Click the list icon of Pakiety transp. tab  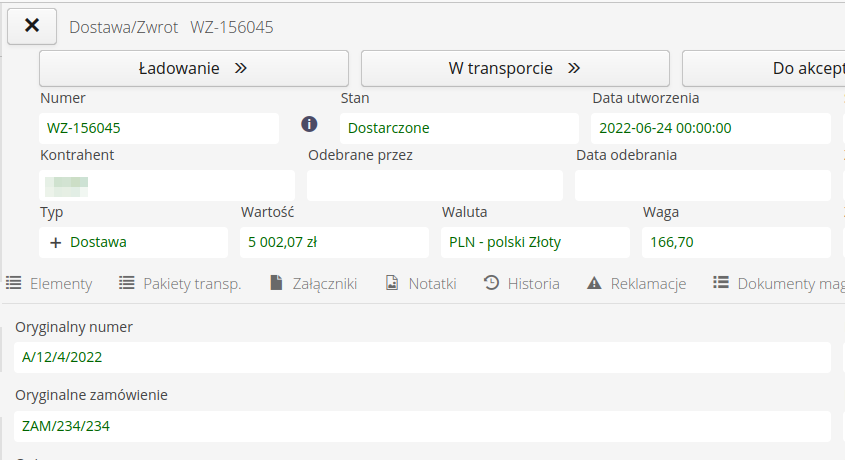tap(127, 283)
